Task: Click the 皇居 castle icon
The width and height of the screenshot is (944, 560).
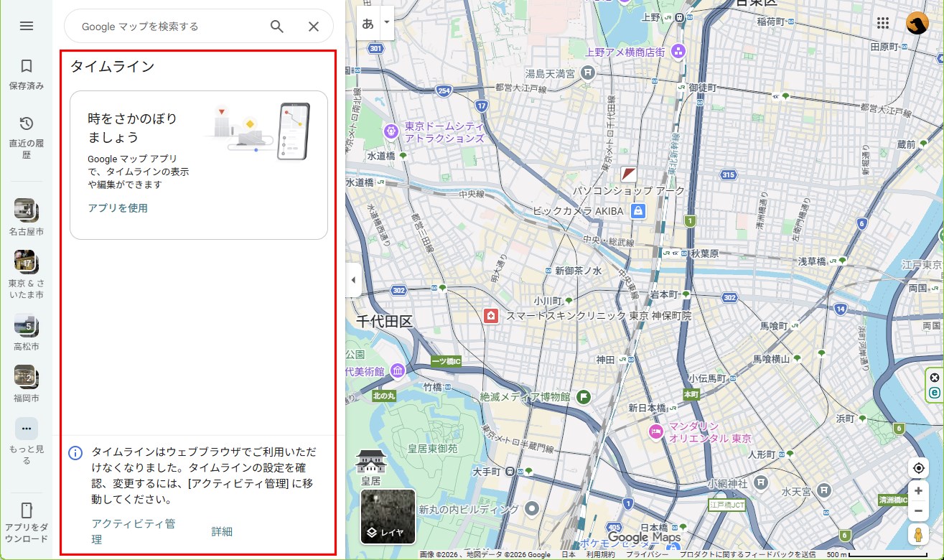Action: (x=371, y=461)
